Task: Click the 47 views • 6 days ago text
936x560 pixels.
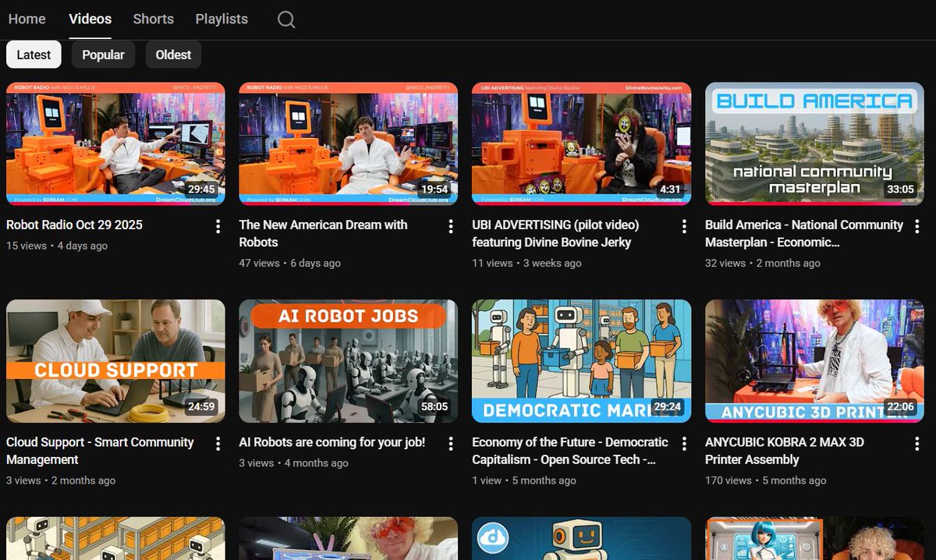Action: 289,263
